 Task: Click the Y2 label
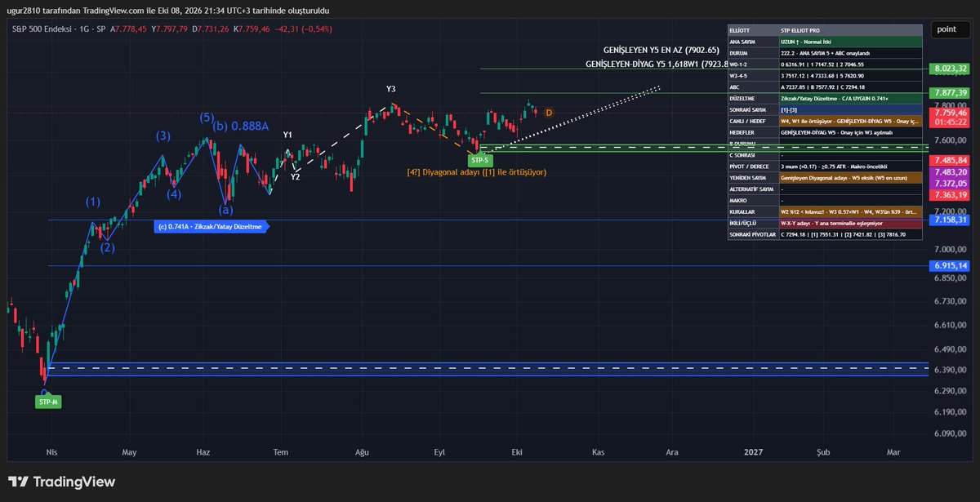tap(296, 176)
